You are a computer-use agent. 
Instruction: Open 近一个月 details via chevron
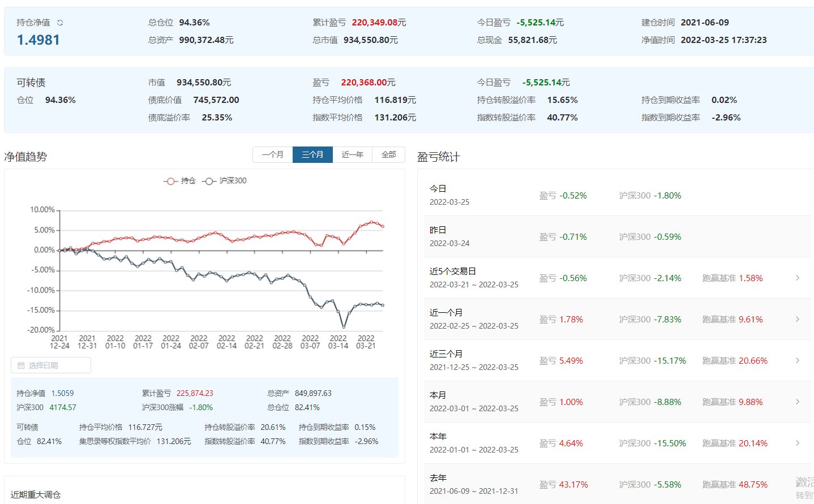pyautogui.click(x=798, y=319)
